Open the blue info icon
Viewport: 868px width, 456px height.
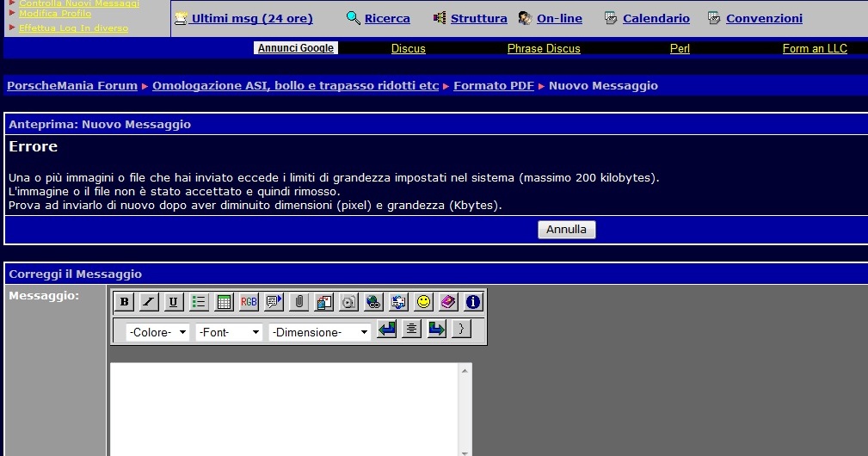473,302
